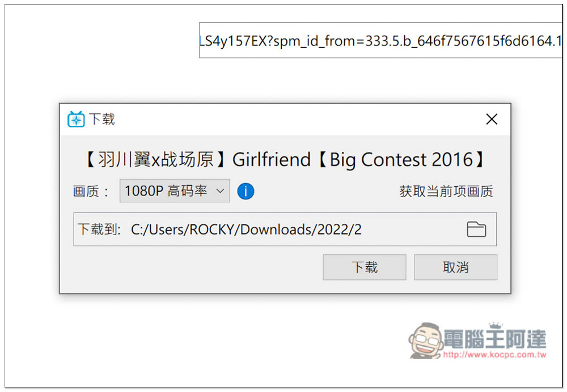This screenshot has height=392, width=567.
Task: Close the 下载 dialog with the X
Action: coord(492,119)
